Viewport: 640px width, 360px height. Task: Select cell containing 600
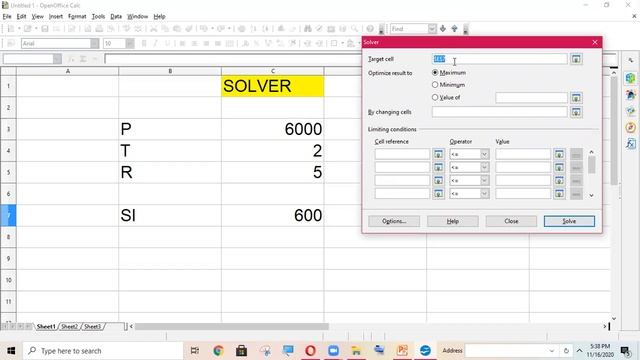(273, 215)
